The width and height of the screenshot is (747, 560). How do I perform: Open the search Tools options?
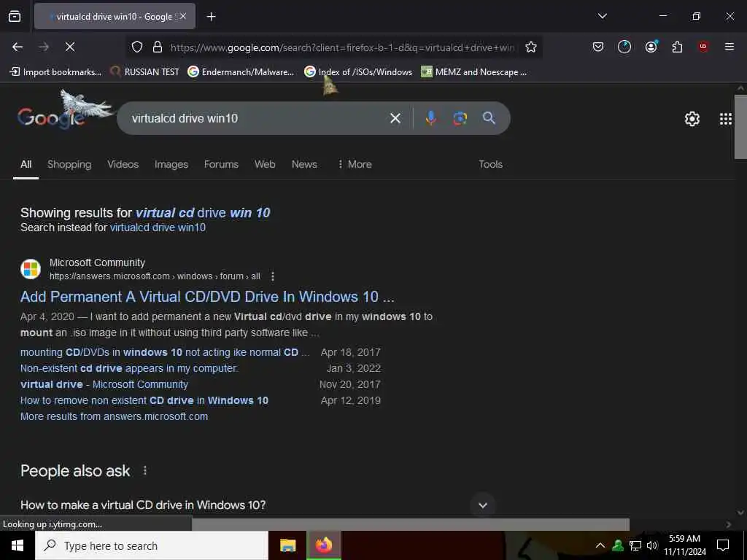(490, 164)
